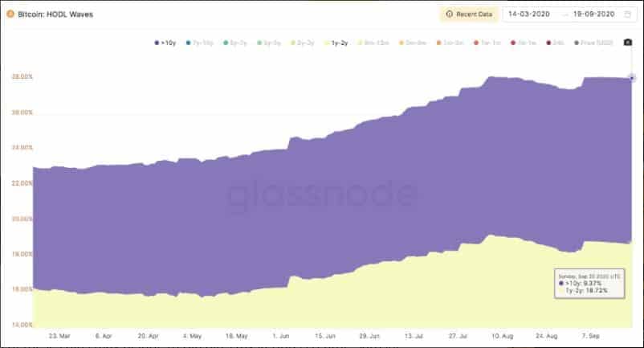The height and width of the screenshot is (348, 644).
Task: Click the info icon in Recent Data
Action: tap(450, 14)
